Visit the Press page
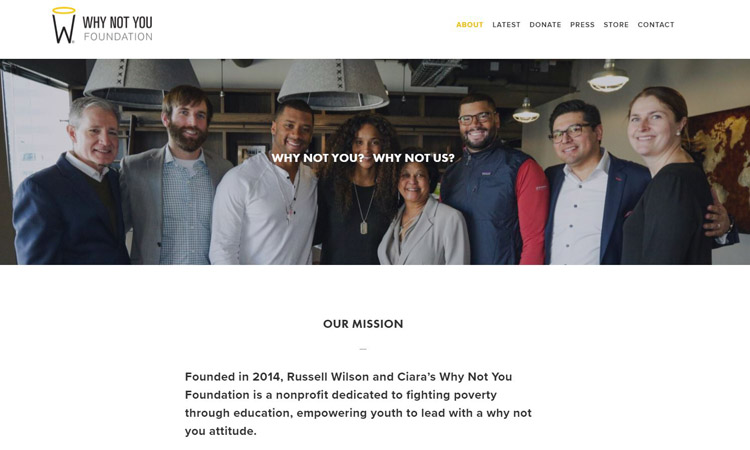Screen dimensions: 750x450 [x=582, y=24]
